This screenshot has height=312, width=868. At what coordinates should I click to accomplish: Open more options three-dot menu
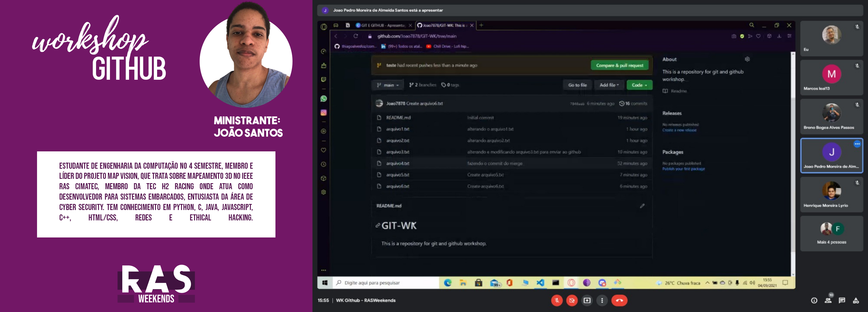602,300
